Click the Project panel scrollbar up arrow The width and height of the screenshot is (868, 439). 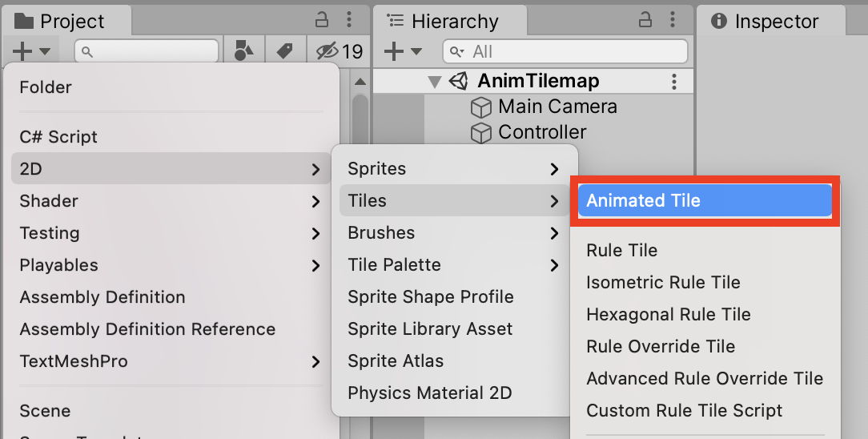[360, 82]
